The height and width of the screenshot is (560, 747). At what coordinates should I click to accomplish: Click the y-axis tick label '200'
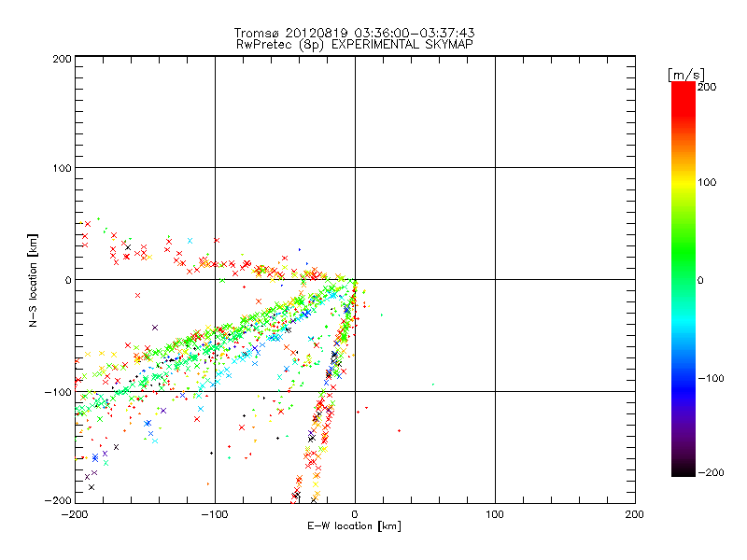(x=62, y=59)
